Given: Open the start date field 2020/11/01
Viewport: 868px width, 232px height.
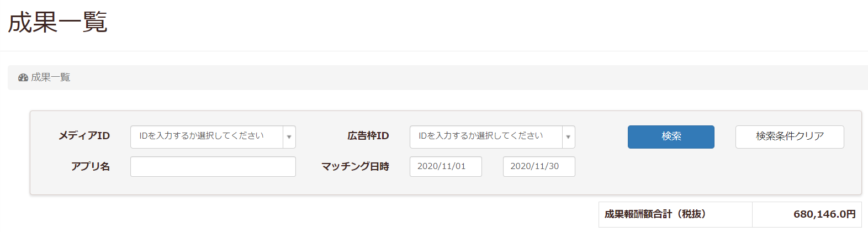Looking at the screenshot, I should point(445,167).
